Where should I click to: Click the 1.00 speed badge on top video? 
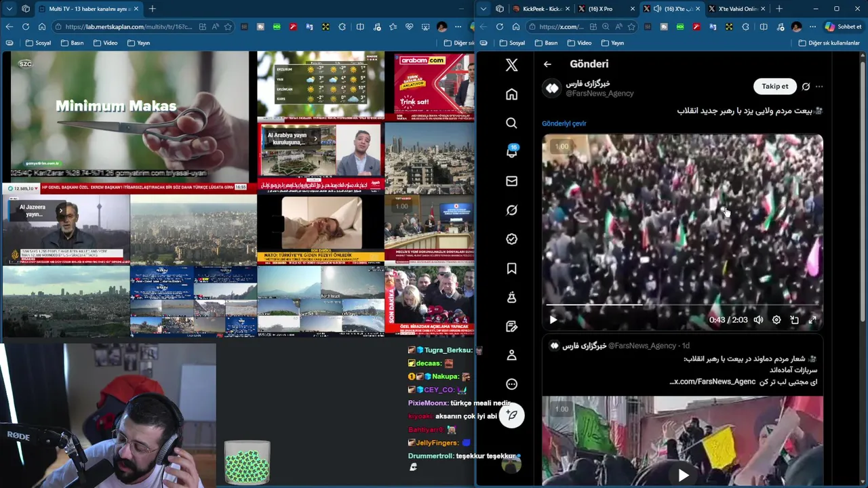point(562,146)
